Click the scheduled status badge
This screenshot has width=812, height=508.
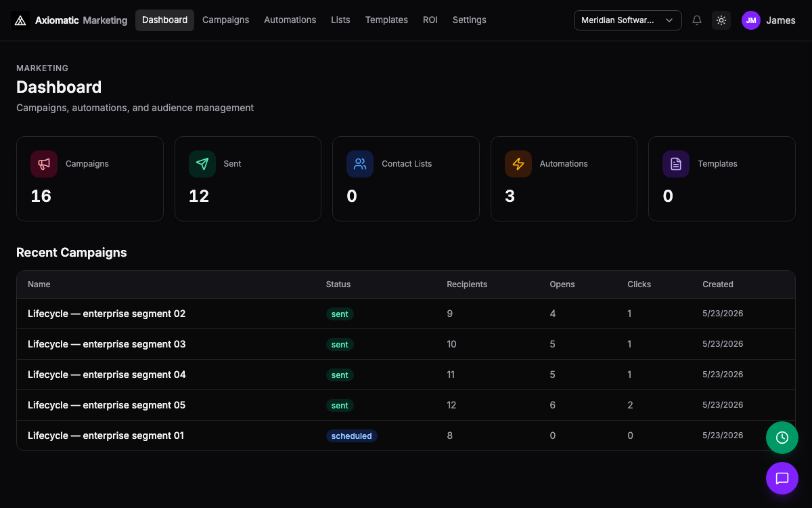pyautogui.click(x=352, y=436)
